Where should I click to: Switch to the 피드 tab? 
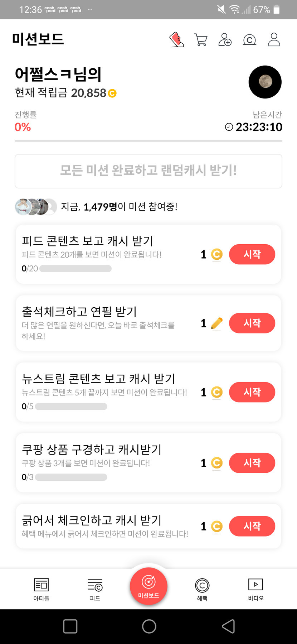point(95,589)
